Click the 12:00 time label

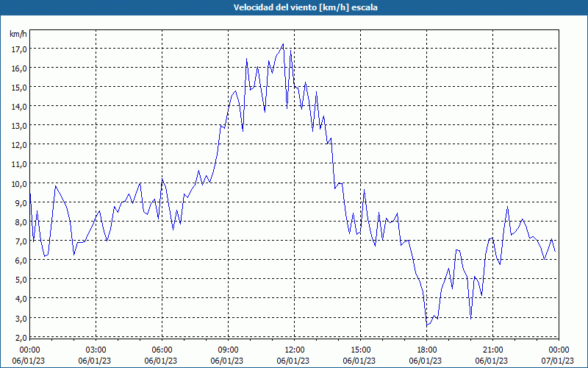(295, 350)
